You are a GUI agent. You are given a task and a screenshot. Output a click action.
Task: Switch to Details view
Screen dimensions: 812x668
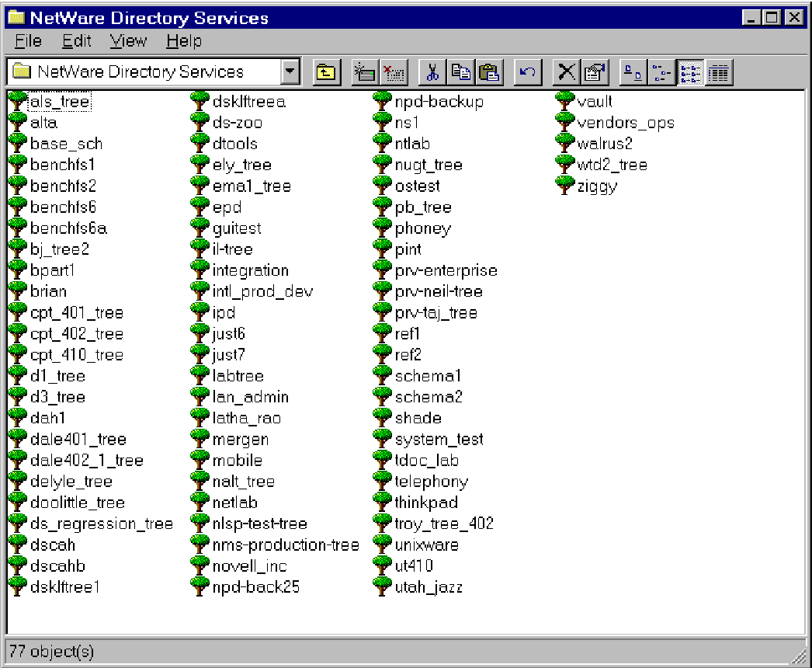point(718,72)
